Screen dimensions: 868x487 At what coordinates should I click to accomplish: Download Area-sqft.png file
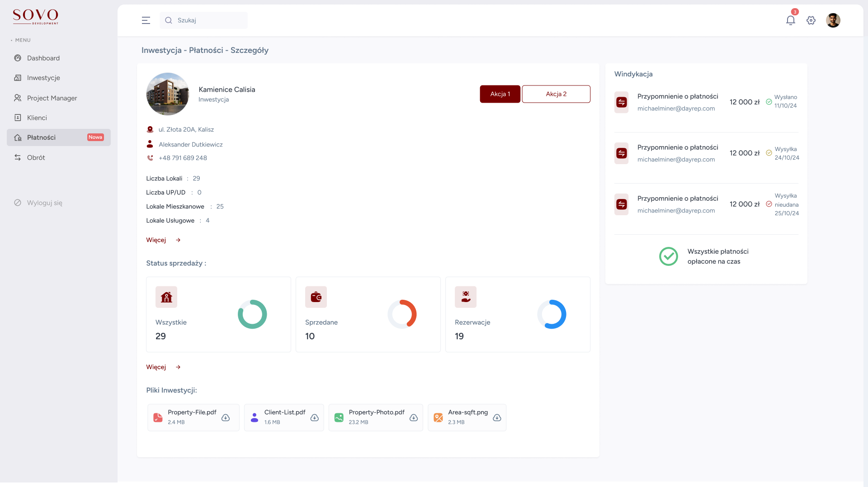coord(497,417)
